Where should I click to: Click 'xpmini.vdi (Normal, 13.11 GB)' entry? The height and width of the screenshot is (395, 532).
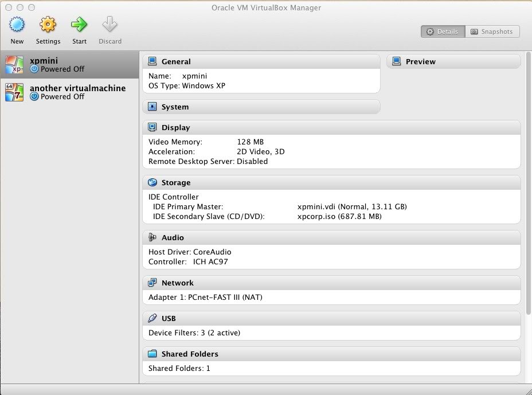352,206
